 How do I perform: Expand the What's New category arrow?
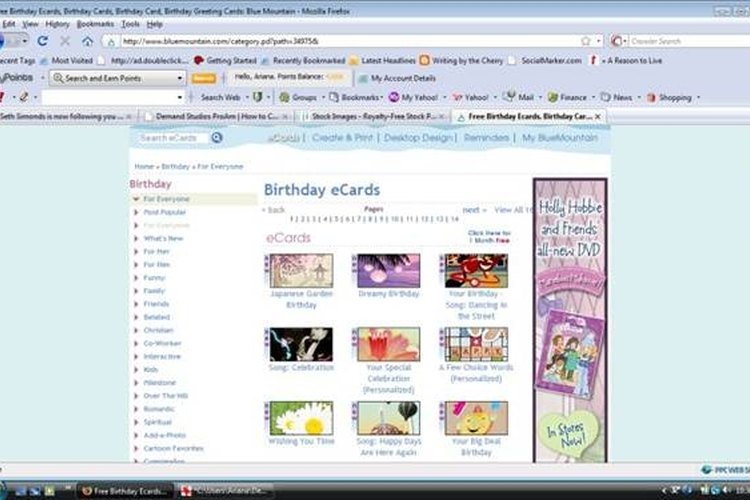[x=136, y=238]
